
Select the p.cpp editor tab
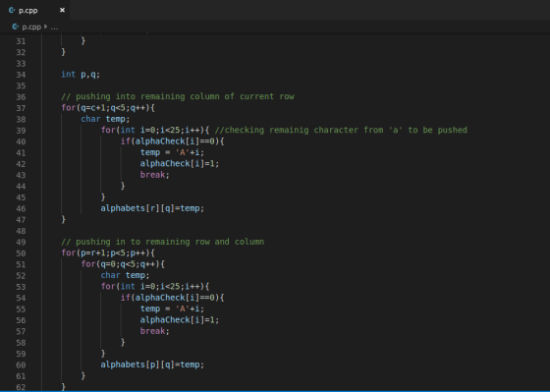click(x=34, y=10)
